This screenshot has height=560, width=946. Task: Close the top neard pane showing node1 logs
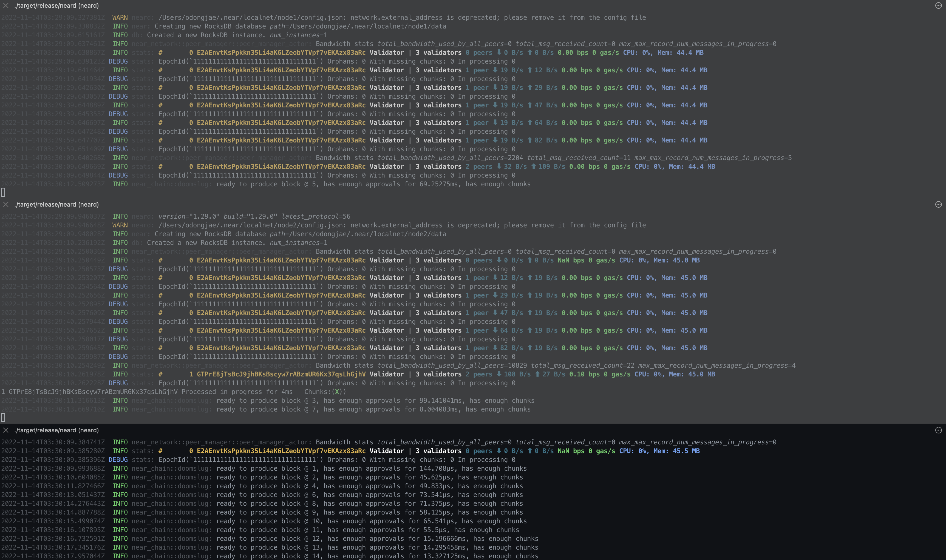(6, 6)
